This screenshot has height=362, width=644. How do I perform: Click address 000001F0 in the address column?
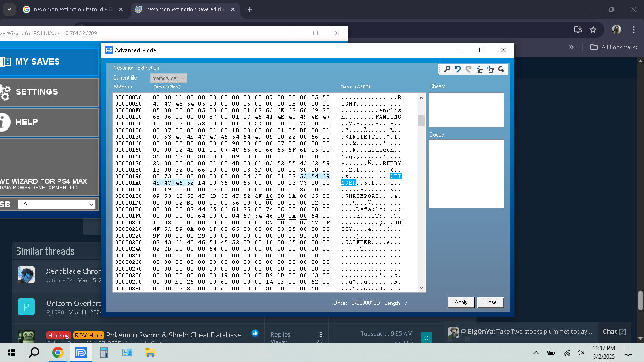pos(129,216)
